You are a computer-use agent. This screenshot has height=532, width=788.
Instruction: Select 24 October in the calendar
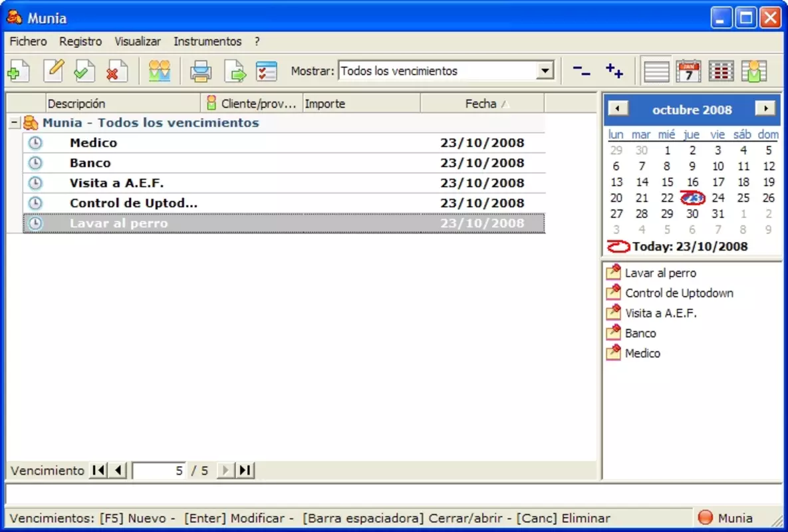(x=718, y=198)
